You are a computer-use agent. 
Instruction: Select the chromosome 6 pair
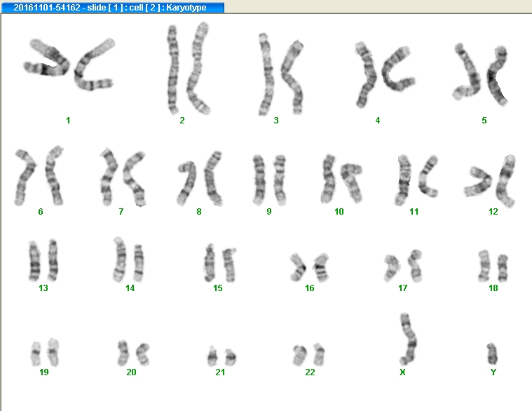tap(39, 176)
